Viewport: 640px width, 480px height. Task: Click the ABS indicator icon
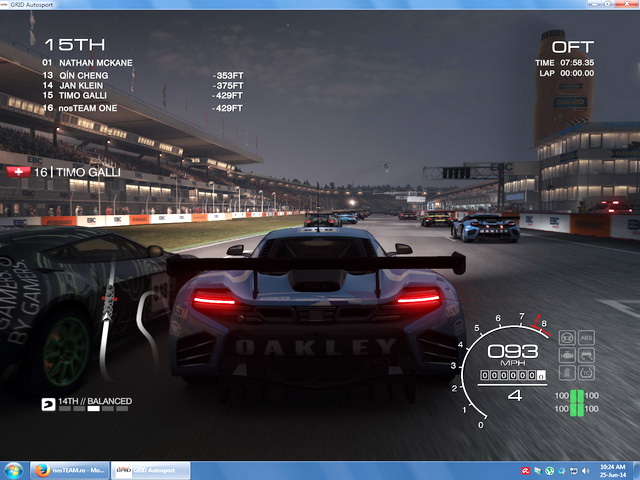click(586, 338)
